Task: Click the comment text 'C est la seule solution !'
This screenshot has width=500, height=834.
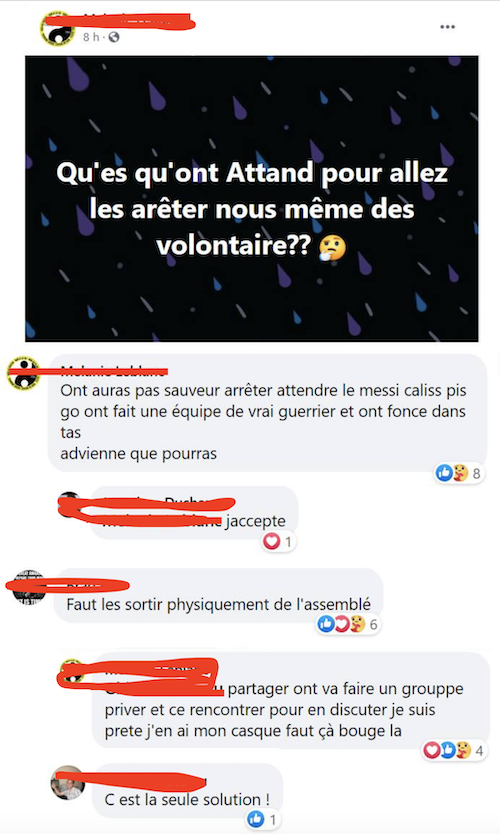Action: point(187,799)
